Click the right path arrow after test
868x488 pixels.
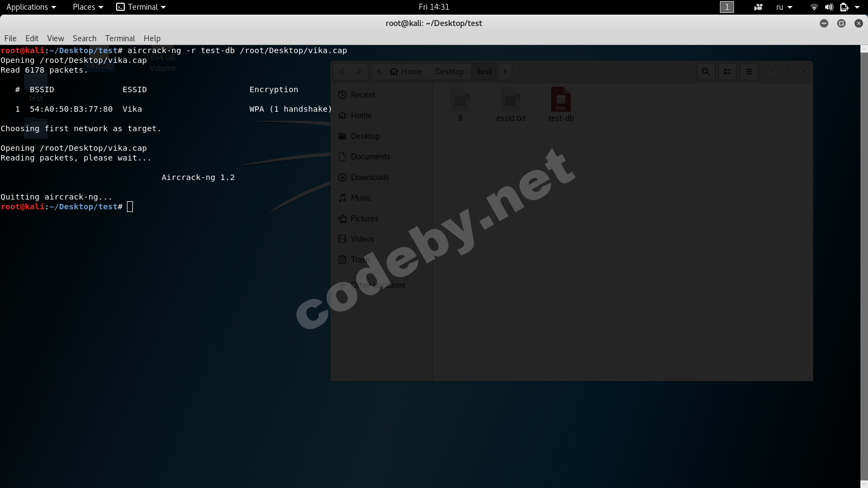click(505, 72)
